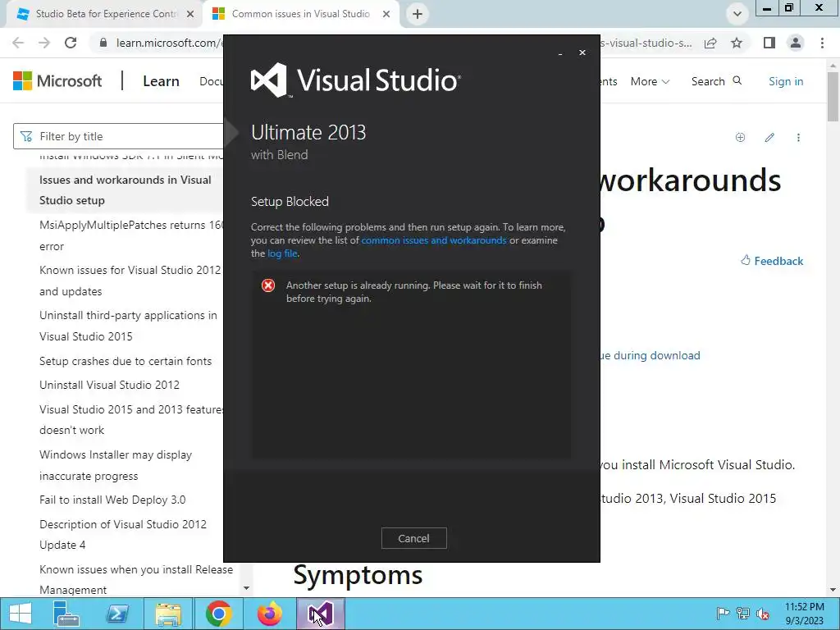Click the Feedback button
This screenshot has width=840, height=630.
(x=772, y=261)
